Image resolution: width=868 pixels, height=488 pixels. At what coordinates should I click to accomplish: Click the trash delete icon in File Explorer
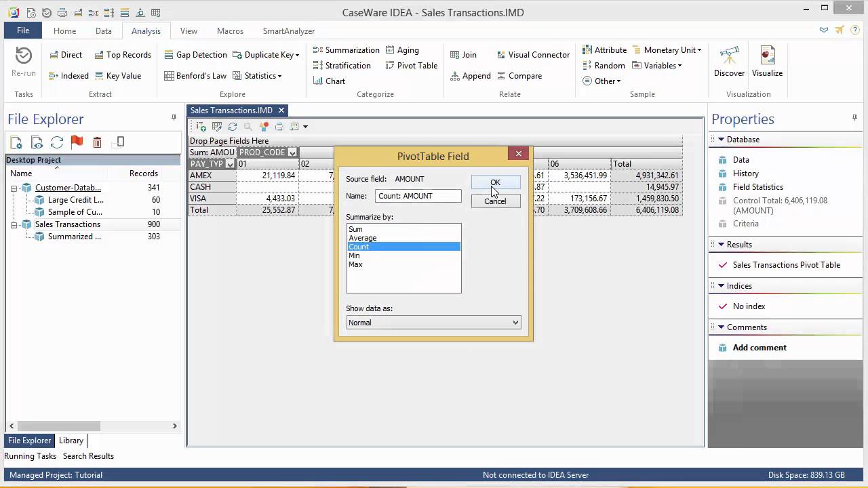click(97, 142)
